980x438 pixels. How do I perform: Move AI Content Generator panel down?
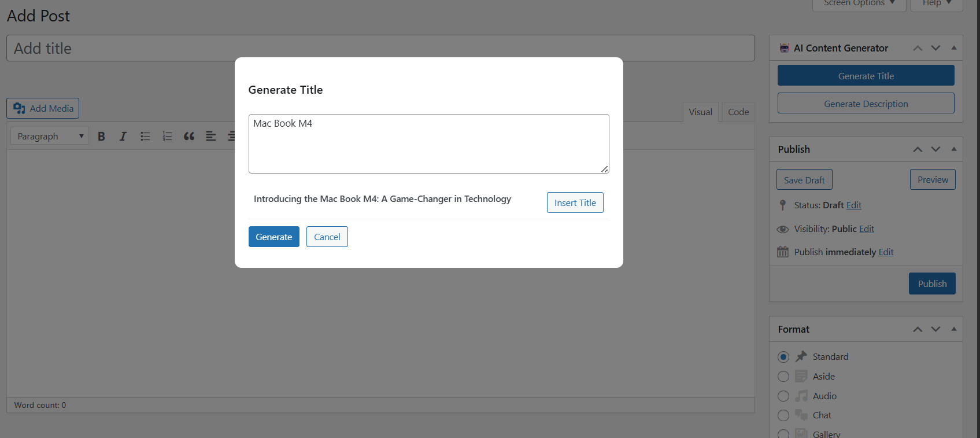(x=935, y=48)
